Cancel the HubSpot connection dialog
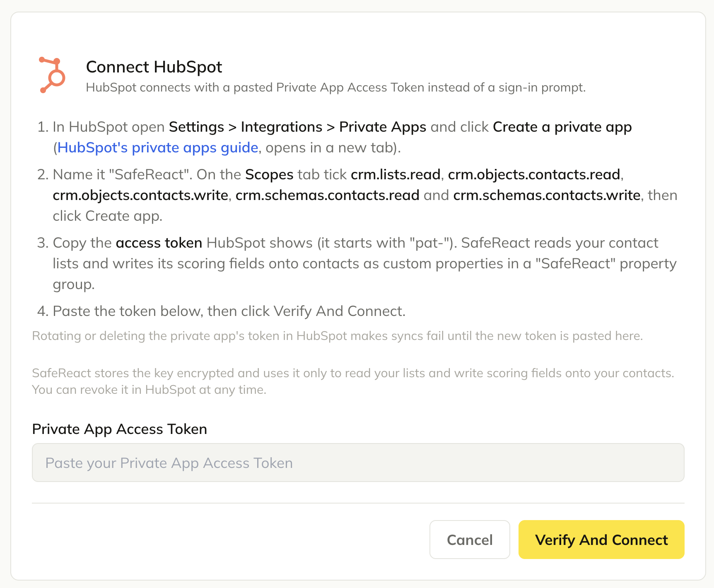 [x=470, y=540]
